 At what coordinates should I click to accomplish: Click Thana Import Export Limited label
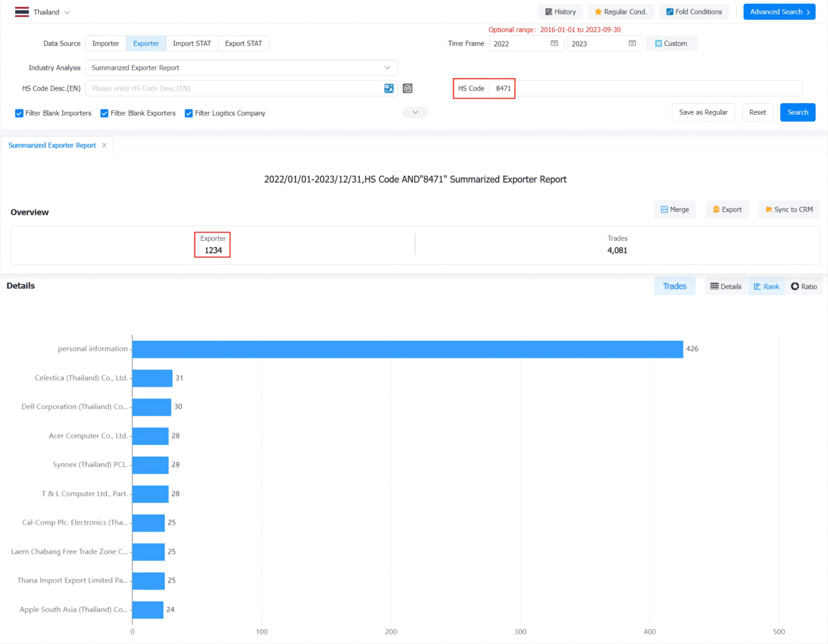(72, 580)
